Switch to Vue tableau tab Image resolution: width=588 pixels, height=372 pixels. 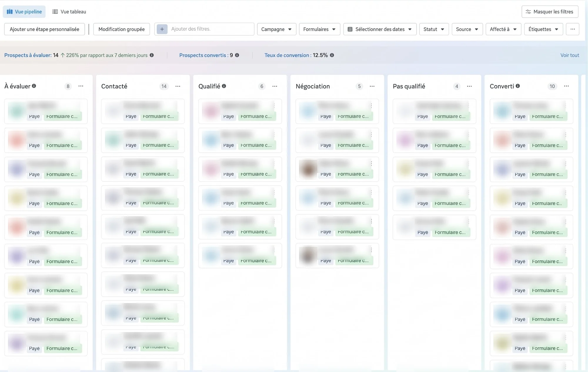69,12
